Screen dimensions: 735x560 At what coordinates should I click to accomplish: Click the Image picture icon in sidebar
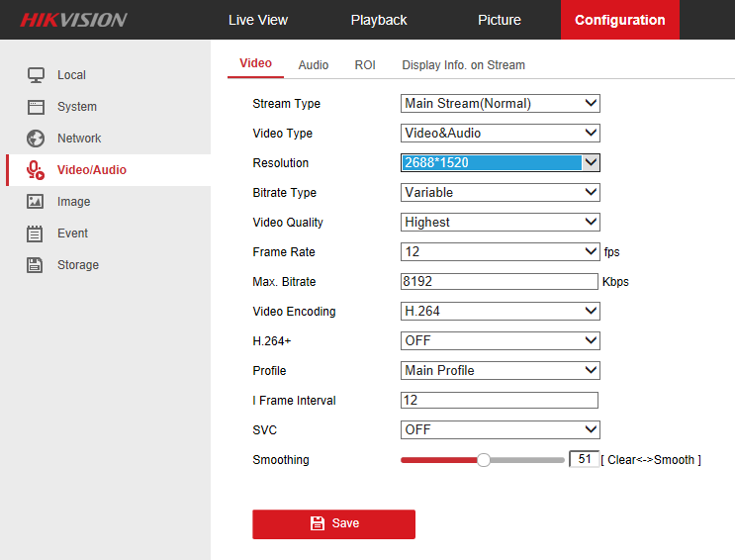click(x=36, y=202)
